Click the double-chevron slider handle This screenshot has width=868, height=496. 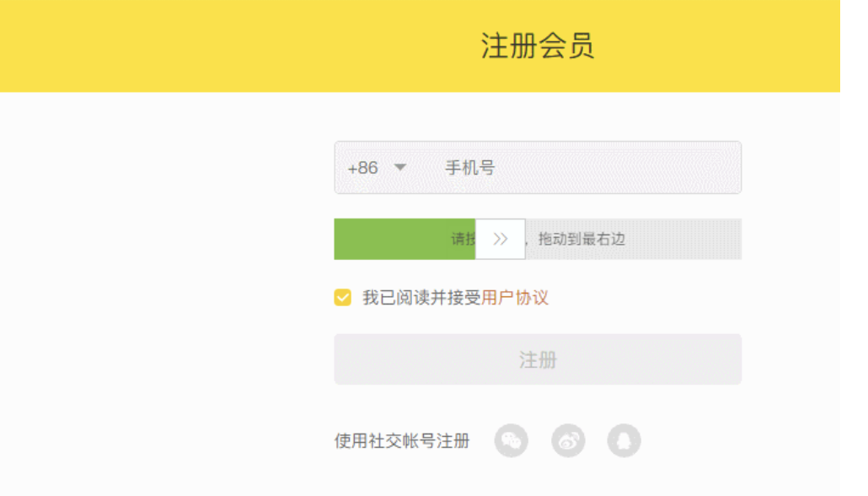click(x=501, y=239)
